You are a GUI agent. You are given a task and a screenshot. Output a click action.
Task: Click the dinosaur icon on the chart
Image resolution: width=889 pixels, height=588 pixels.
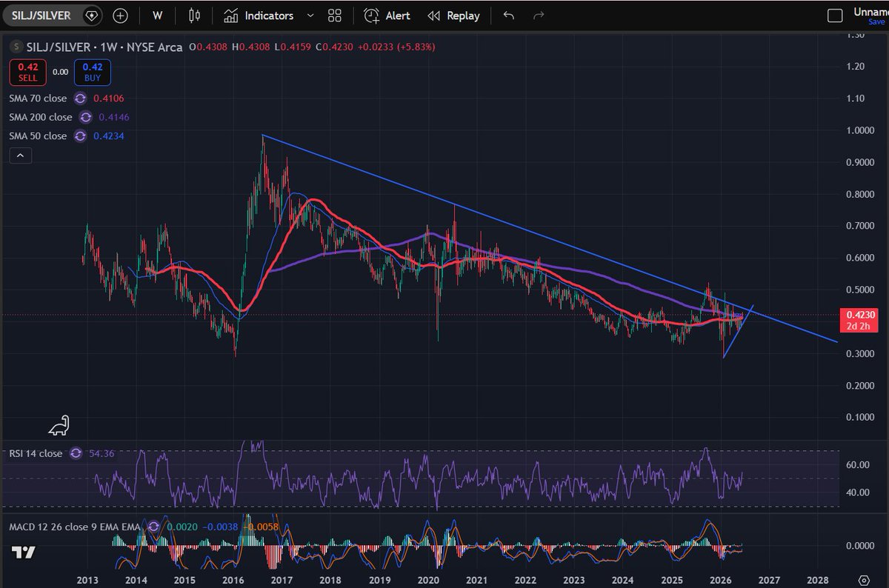pyautogui.click(x=59, y=425)
